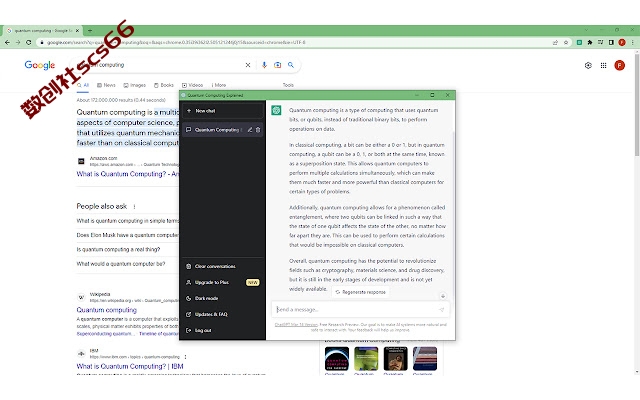Select the All search tab
This screenshot has width=640, height=400.
point(83,85)
